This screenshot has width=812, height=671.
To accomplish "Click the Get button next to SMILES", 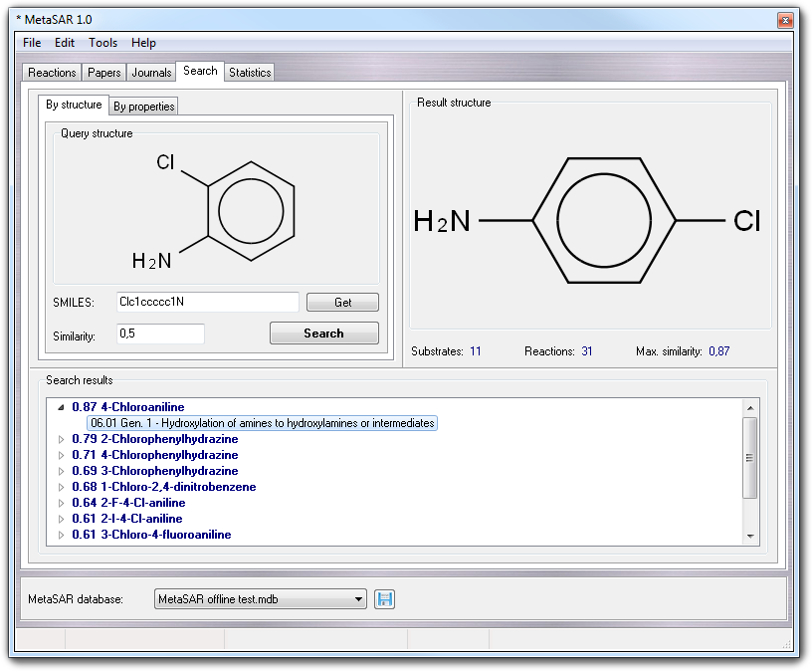I will (342, 303).
